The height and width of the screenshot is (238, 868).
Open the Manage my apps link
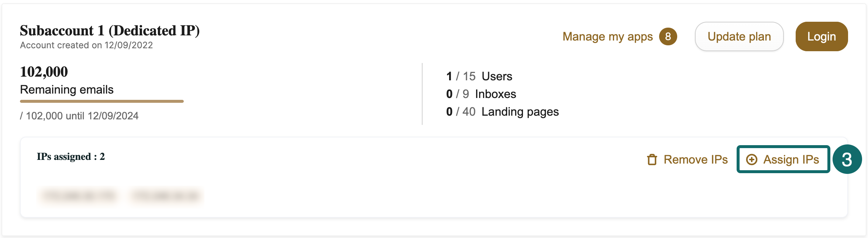pyautogui.click(x=607, y=36)
